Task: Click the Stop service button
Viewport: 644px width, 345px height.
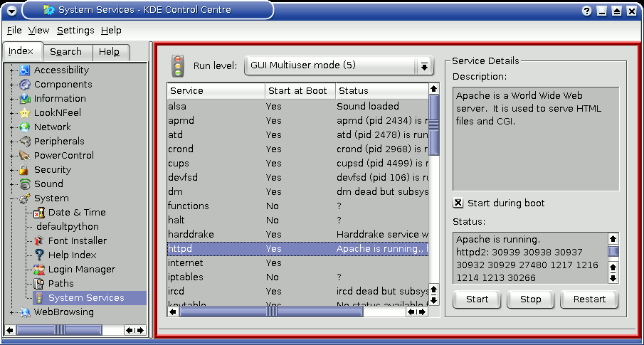Action: tap(531, 299)
